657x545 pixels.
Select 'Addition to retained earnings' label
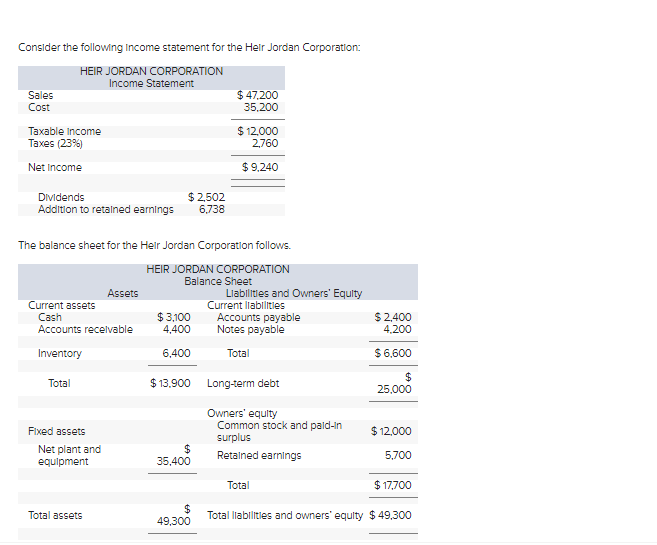[106, 209]
